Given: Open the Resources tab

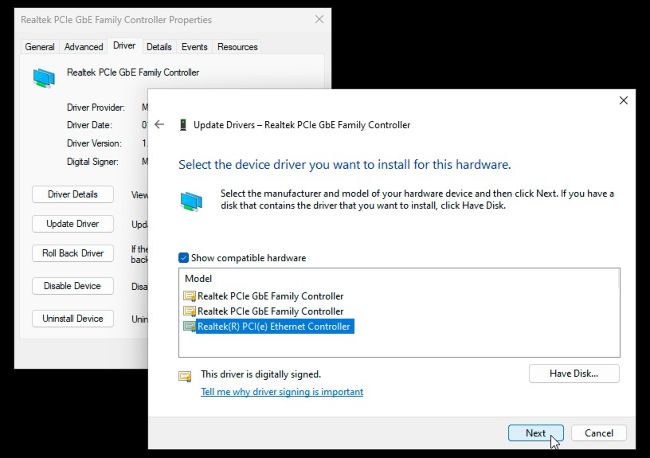Looking at the screenshot, I should pos(237,47).
